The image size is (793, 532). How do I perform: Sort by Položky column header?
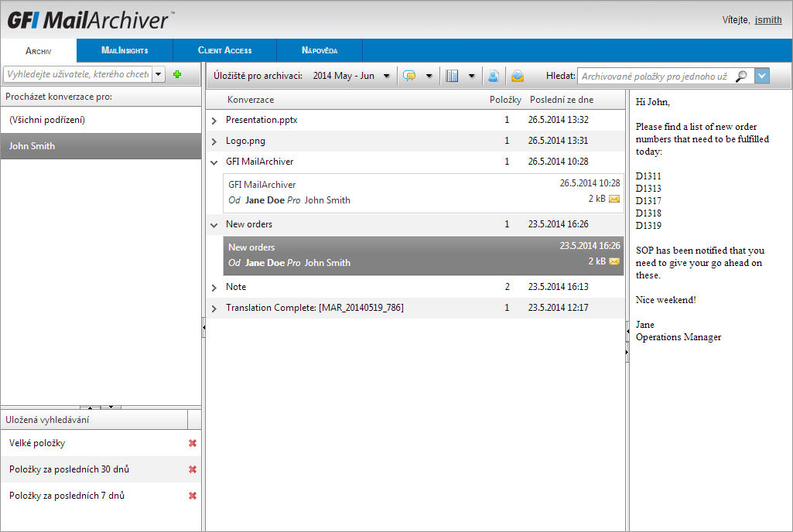point(504,100)
